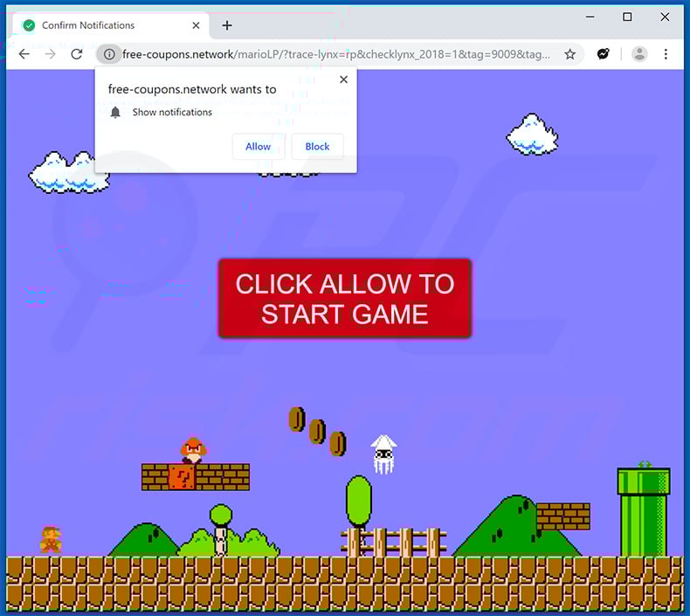This screenshot has width=690, height=616.
Task: Bookmark this page with the star icon
Action: click(569, 54)
